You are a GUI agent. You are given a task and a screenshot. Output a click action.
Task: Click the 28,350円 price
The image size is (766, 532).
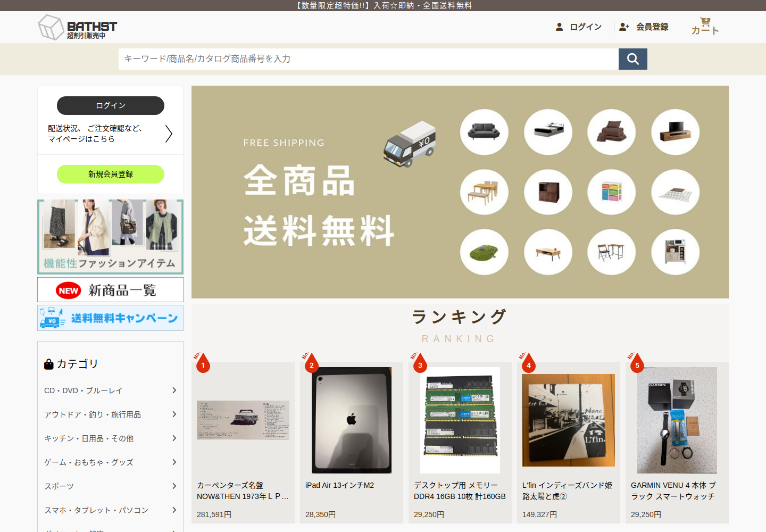tap(320, 514)
